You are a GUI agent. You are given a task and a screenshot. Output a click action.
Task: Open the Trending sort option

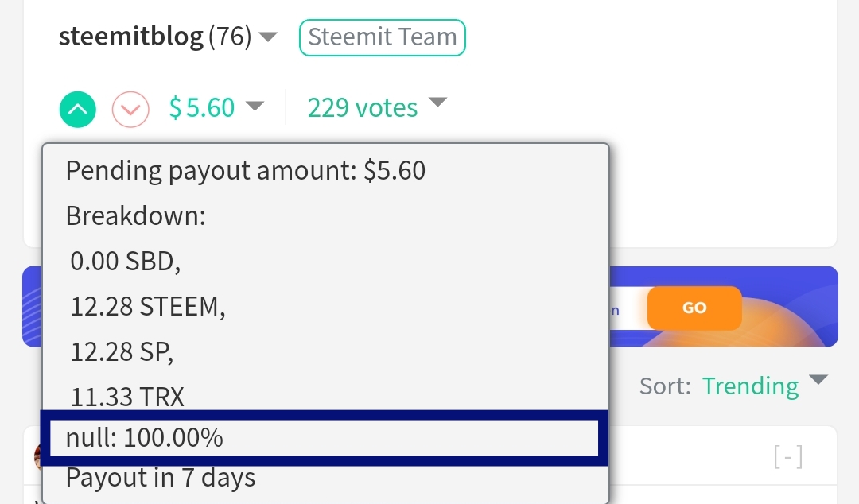(x=751, y=386)
